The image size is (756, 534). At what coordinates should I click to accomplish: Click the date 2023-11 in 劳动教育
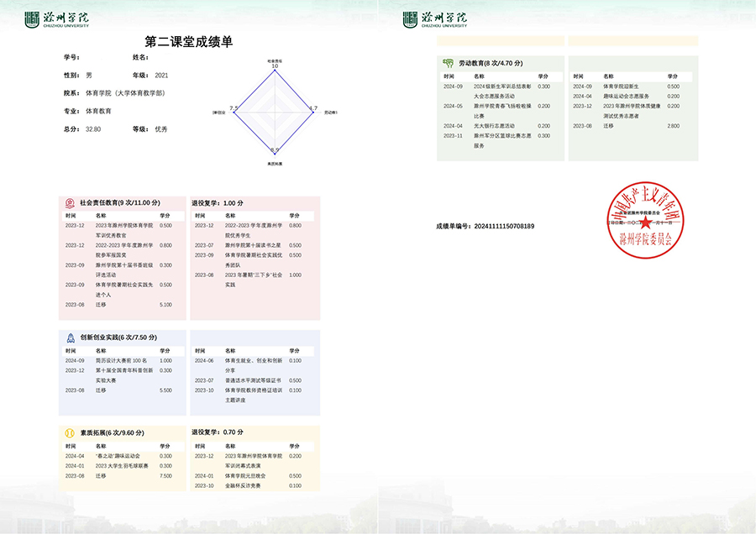coord(453,136)
